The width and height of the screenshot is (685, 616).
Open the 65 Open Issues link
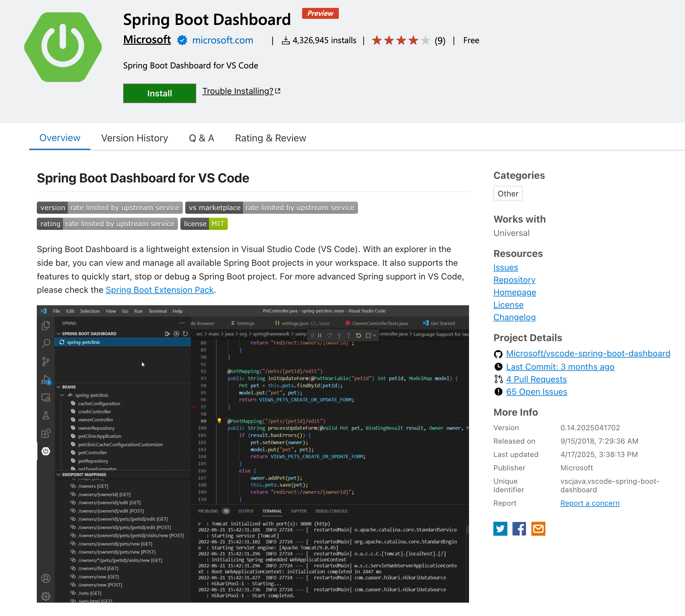(x=536, y=392)
